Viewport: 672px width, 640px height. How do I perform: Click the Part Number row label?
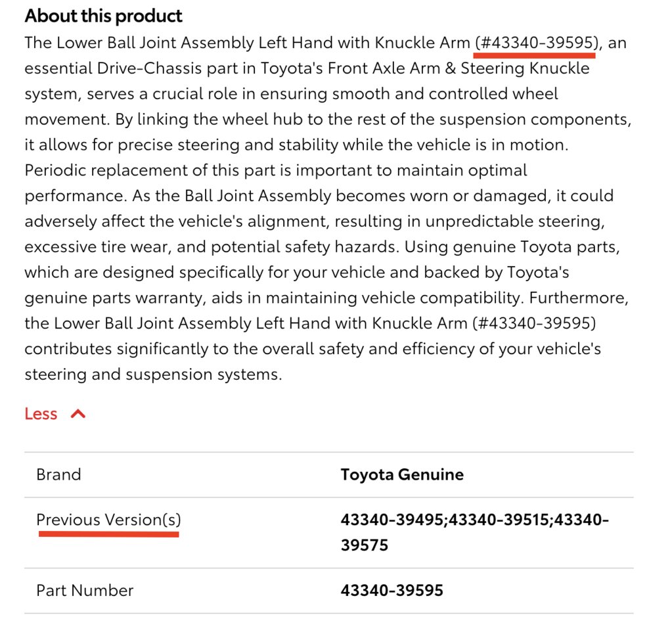click(x=85, y=590)
